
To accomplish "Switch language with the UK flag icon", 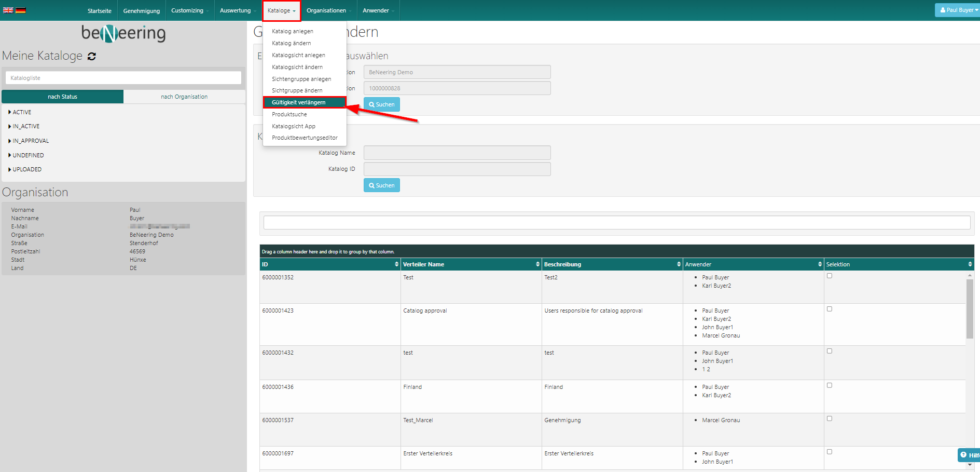I will tap(8, 10).
